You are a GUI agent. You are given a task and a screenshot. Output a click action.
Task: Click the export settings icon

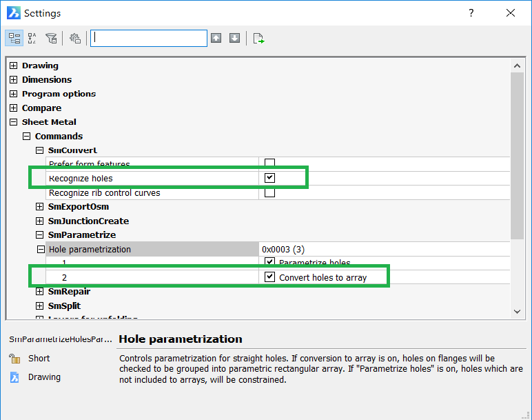click(x=258, y=38)
